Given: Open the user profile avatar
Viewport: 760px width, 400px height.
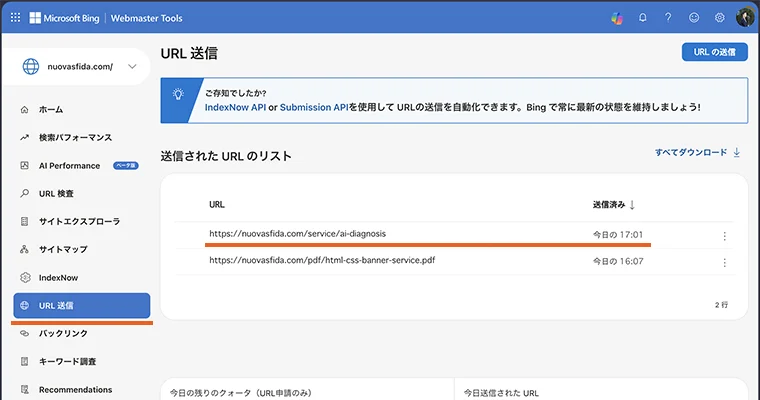Looking at the screenshot, I should click(x=745, y=18).
